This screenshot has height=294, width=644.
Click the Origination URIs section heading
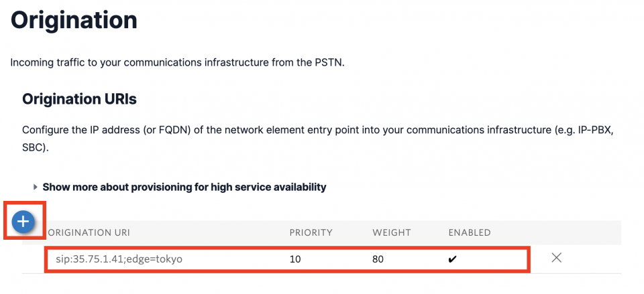pyautogui.click(x=79, y=100)
